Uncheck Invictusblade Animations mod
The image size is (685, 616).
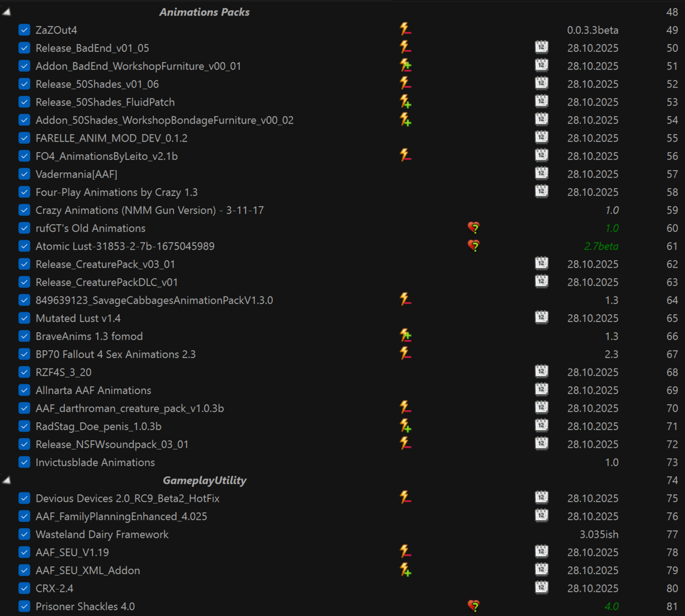(x=24, y=462)
